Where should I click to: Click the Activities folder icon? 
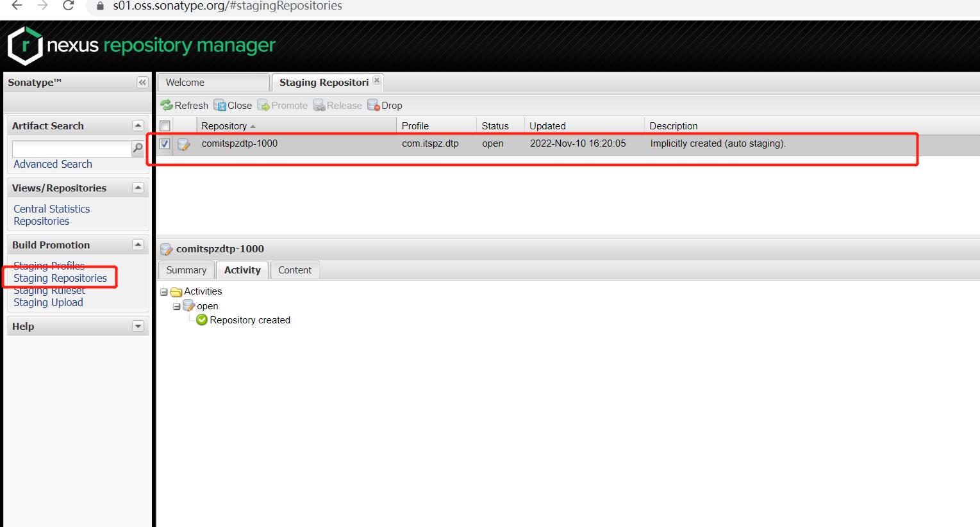click(x=176, y=292)
